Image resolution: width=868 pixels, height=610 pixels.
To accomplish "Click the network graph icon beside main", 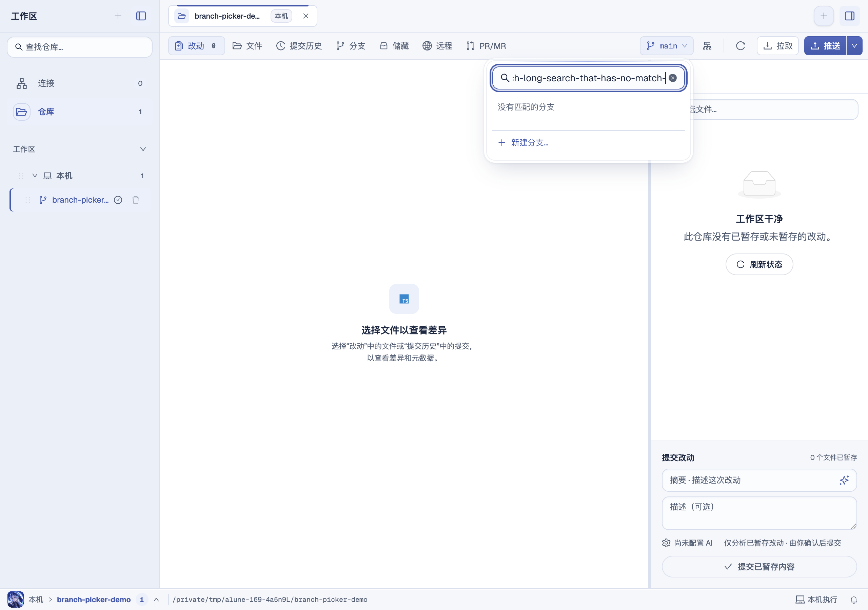I will 707,46.
